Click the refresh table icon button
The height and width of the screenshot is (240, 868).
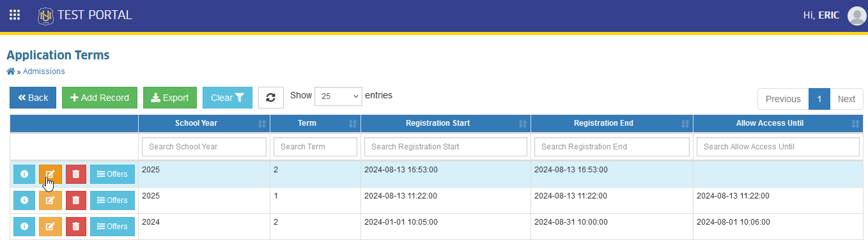[270, 98]
